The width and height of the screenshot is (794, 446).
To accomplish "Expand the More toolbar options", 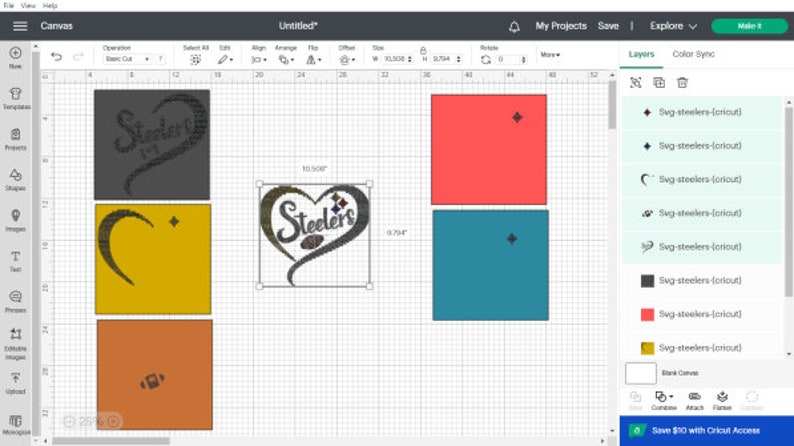I will 550,55.
